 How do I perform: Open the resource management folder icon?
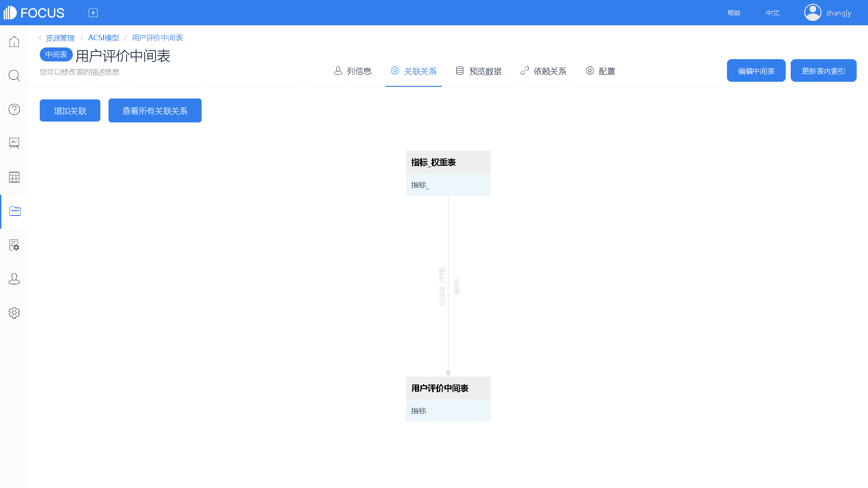pos(15,211)
